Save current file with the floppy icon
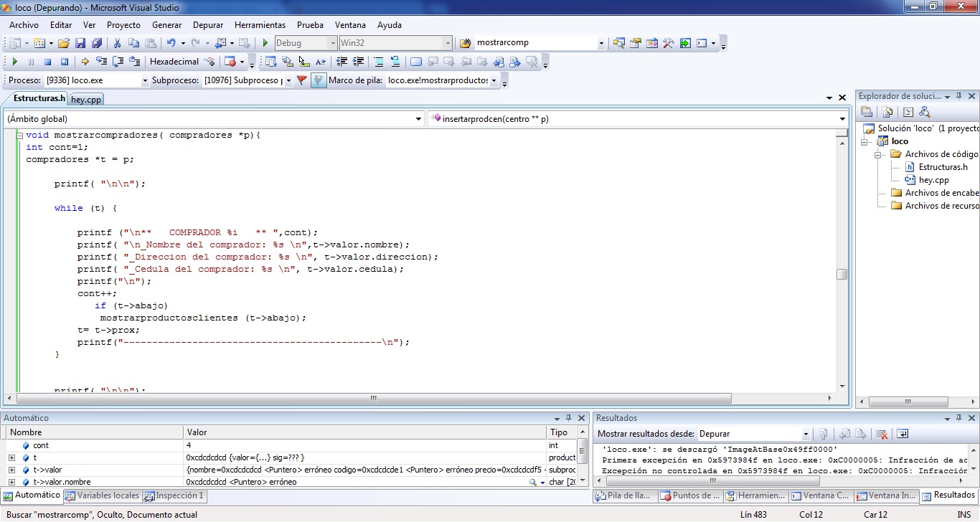Viewport: 980px width, 522px height. 80,44
